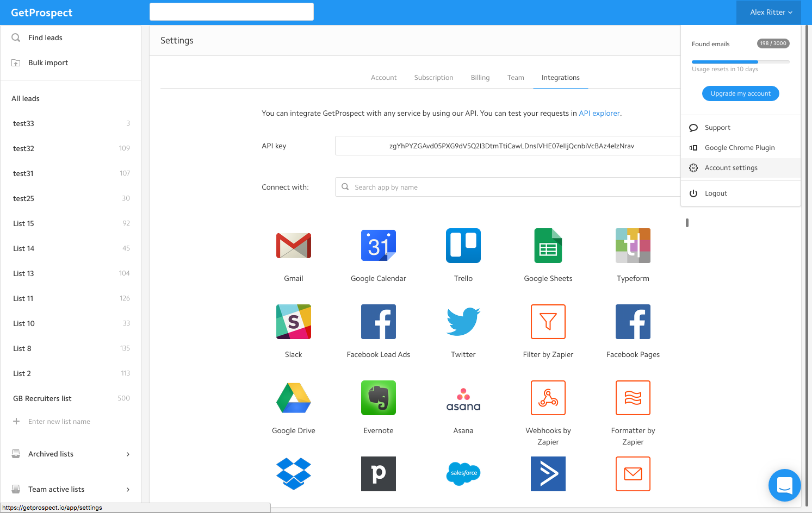This screenshot has height=513, width=812.
Task: Click the plus icon to add list
Action: [x=16, y=421]
